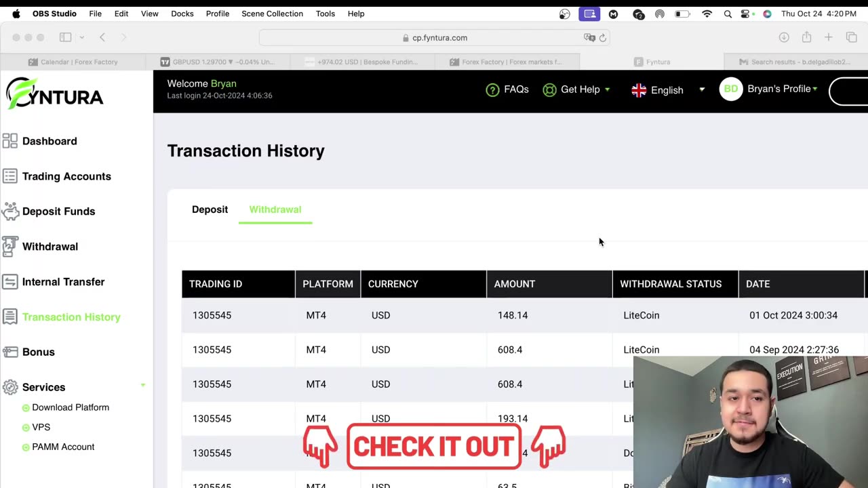Select amount 148.14 cell
This screenshot has height=488, width=868.
click(513, 315)
